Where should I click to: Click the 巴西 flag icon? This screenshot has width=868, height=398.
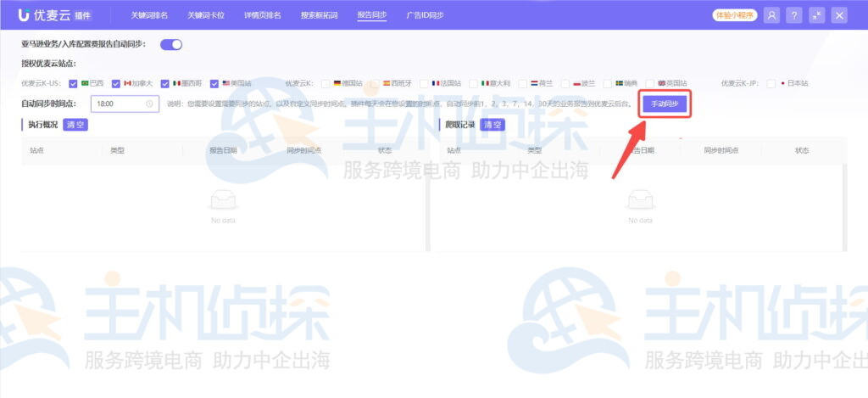(85, 83)
